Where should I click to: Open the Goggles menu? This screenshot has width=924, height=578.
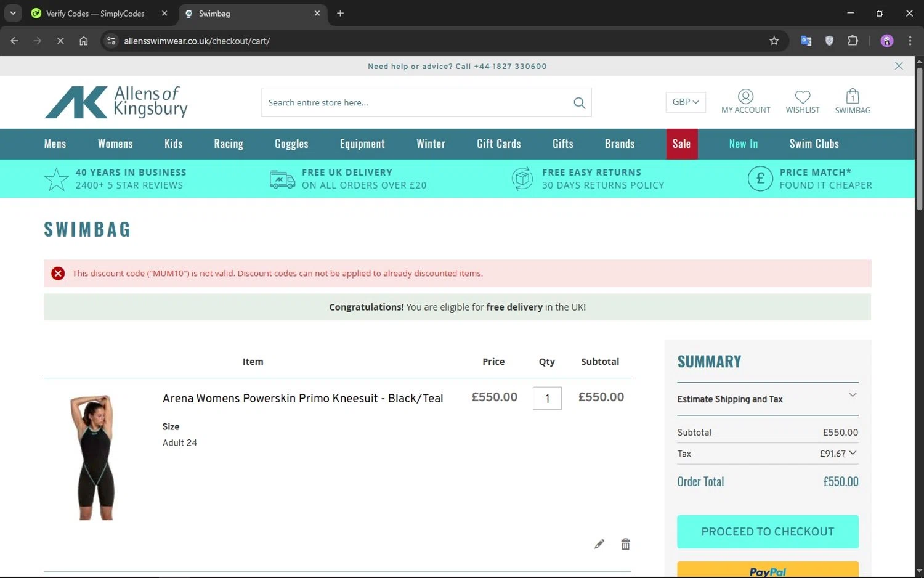(x=291, y=144)
